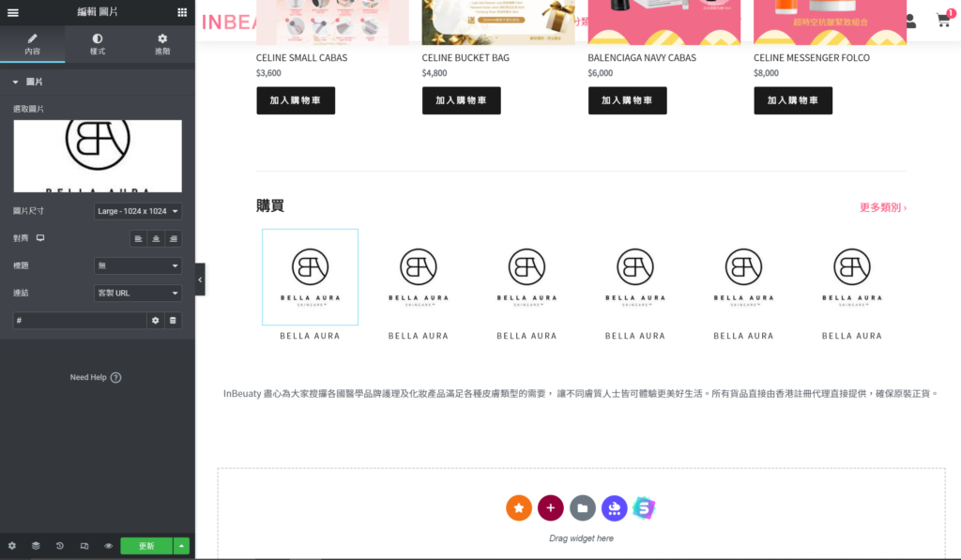Open the image size Large dropdown
The width and height of the screenshot is (961, 560).
coord(138,211)
